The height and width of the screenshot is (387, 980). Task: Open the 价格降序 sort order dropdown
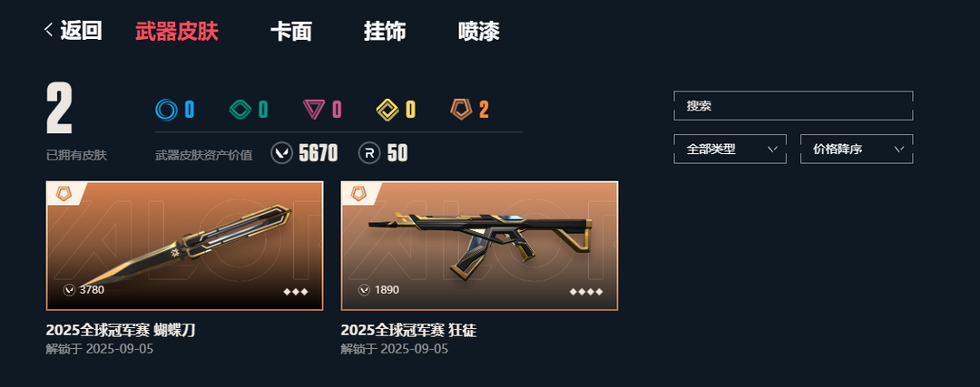click(x=857, y=150)
